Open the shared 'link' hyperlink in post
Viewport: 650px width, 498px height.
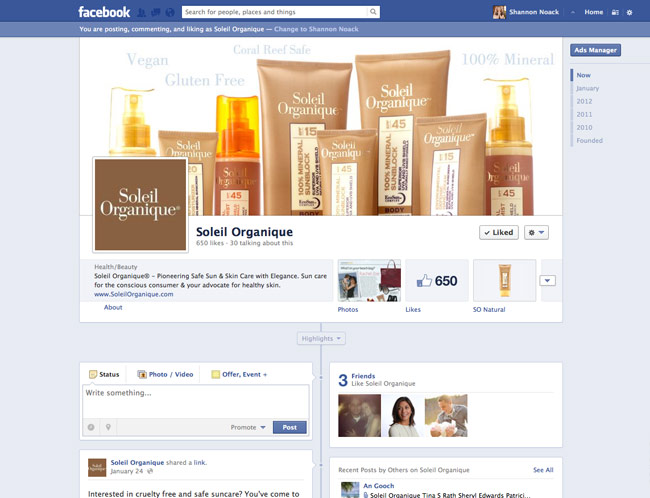tap(199, 462)
